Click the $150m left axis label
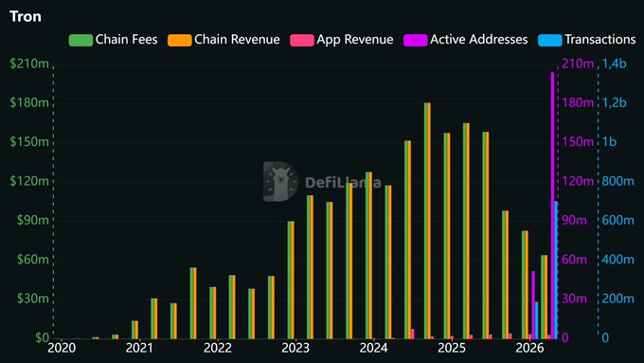Viewport: 644px width, 363px height. pos(29,142)
